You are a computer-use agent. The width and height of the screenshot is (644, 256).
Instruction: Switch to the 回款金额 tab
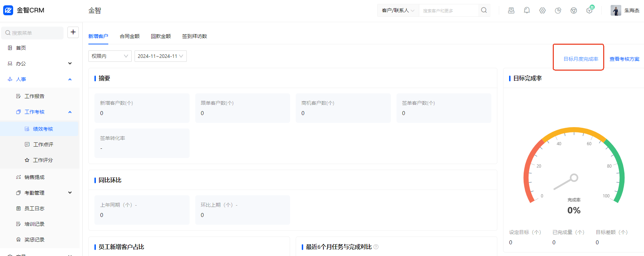coord(161,36)
